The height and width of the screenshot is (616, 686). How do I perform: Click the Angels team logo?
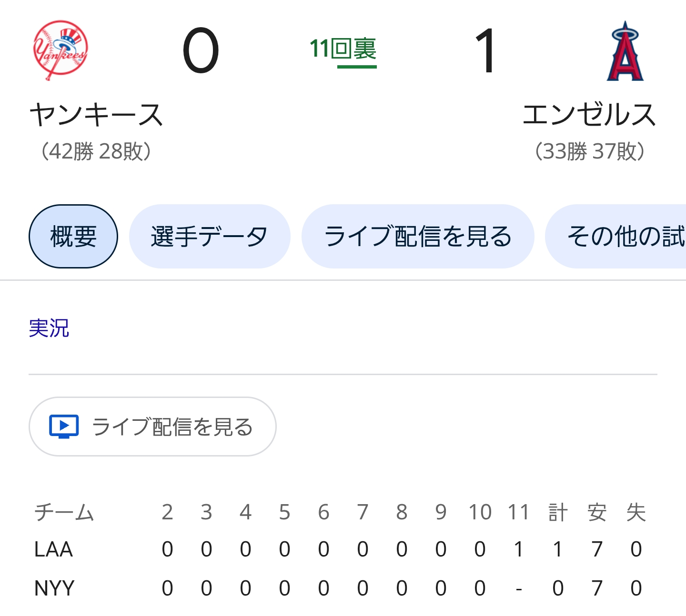(x=625, y=50)
